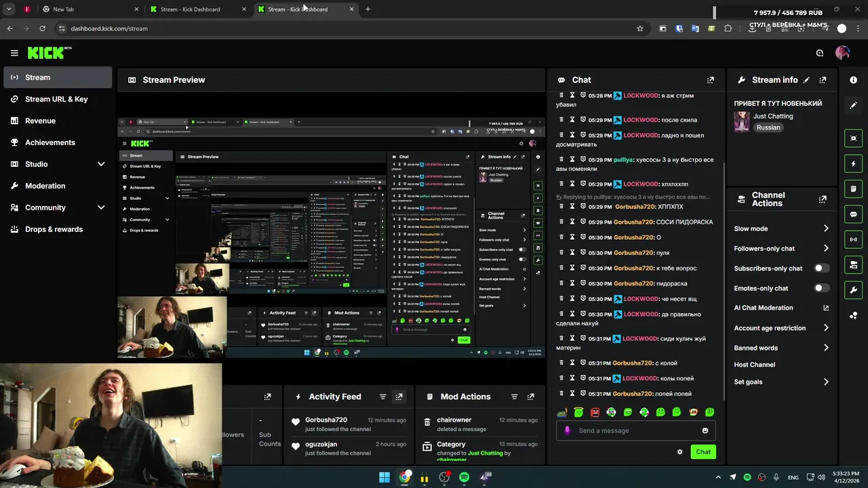
Task: Toggle Stream Preview widget in right sidebar
Action: [853, 138]
